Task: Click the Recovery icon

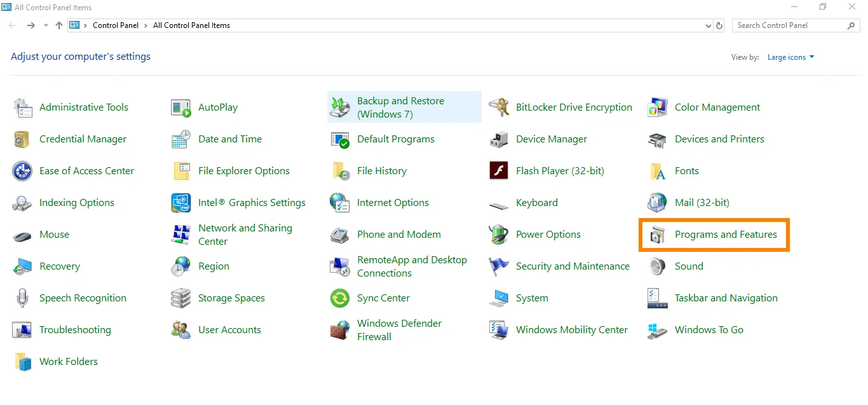Action: point(22,266)
